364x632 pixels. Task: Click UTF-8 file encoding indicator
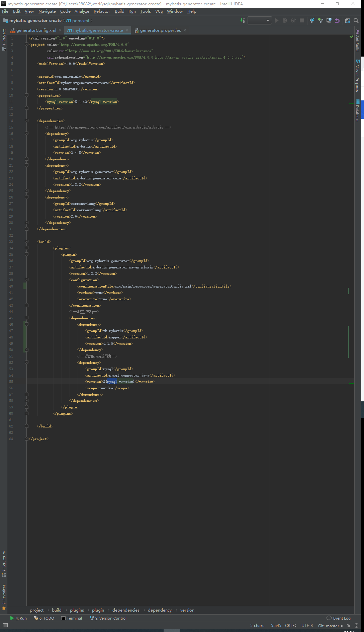pos(307,626)
